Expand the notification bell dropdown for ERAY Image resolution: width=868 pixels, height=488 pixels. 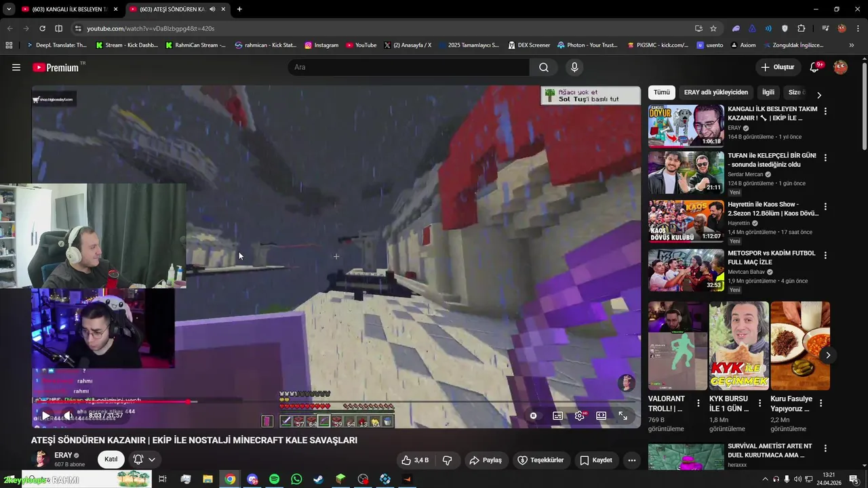(144, 460)
